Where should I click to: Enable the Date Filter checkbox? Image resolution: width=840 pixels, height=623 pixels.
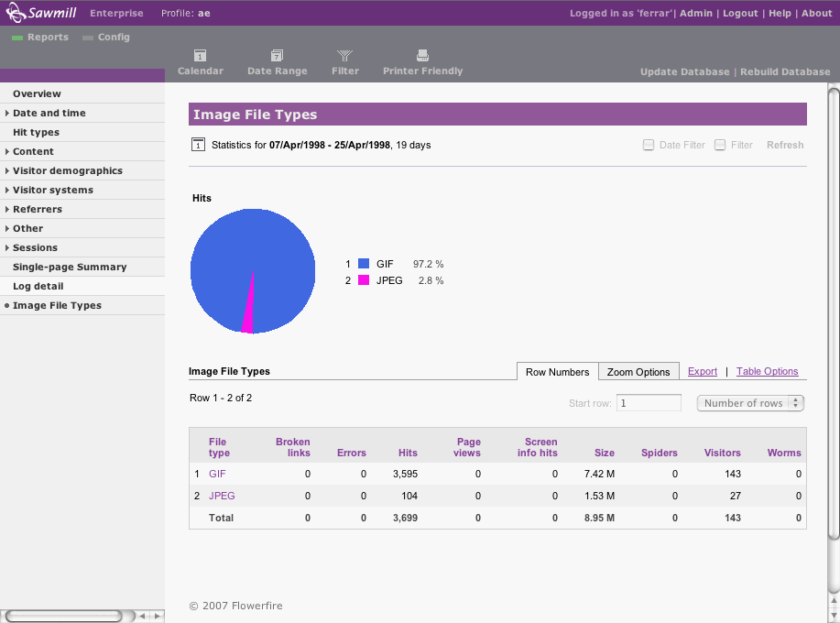(x=649, y=145)
